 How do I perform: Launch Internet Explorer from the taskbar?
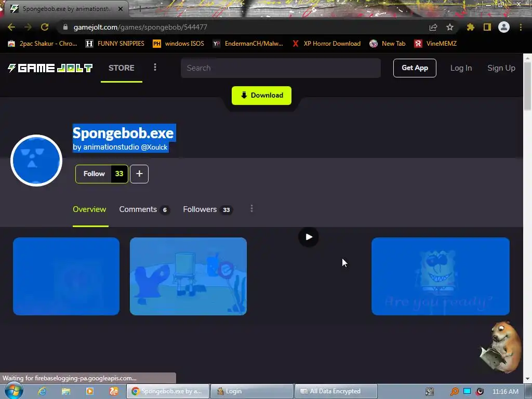[42, 391]
